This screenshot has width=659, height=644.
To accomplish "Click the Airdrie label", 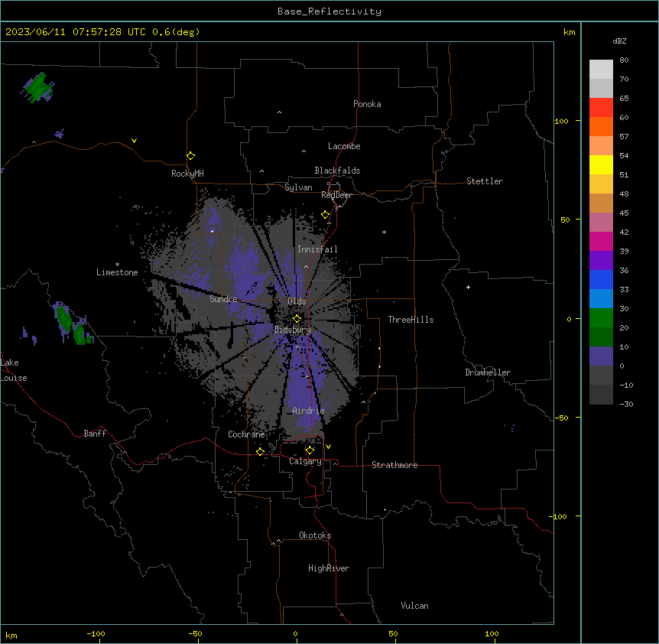I will [308, 411].
